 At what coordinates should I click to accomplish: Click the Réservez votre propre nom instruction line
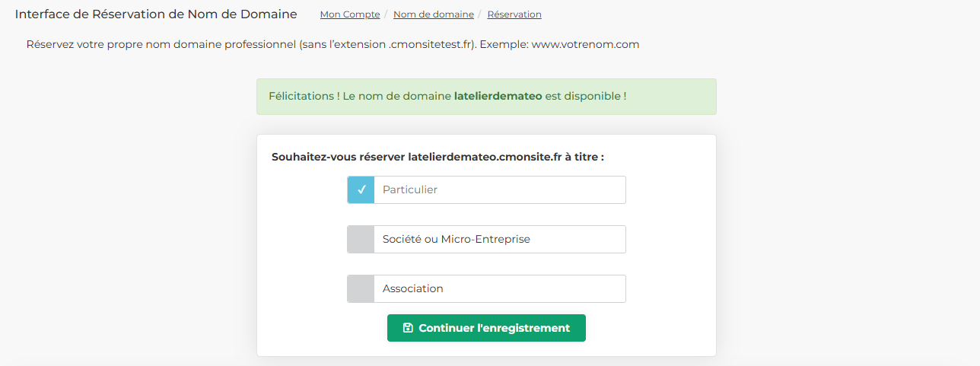pos(332,44)
